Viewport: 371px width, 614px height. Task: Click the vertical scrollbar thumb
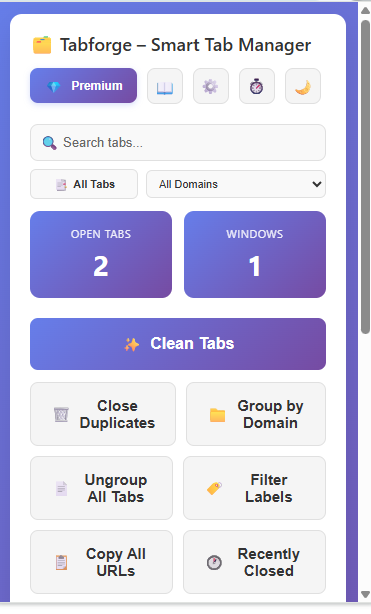pos(365,177)
